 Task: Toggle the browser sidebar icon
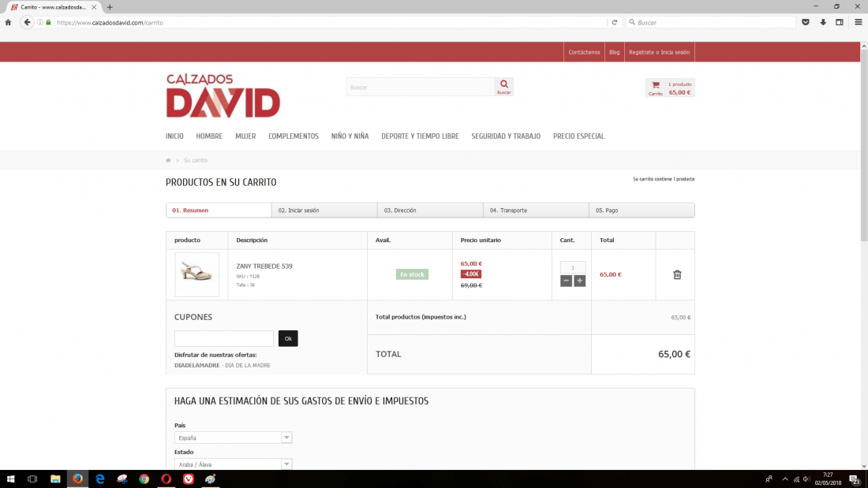click(840, 23)
